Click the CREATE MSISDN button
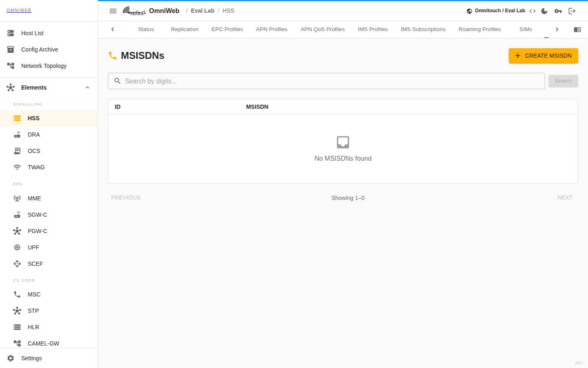Viewport: 588px width, 368px height. [x=543, y=56]
